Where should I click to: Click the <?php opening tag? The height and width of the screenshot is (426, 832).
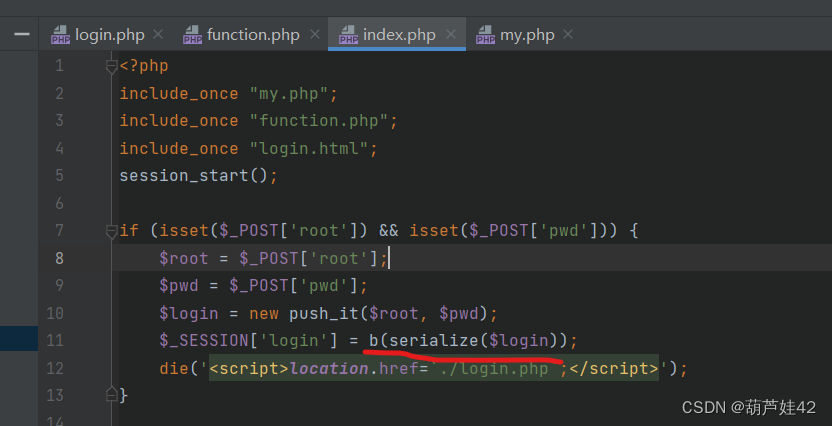click(144, 66)
